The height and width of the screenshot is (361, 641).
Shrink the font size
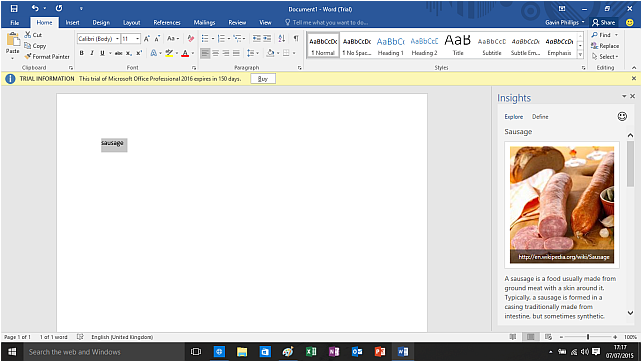pos(157,39)
